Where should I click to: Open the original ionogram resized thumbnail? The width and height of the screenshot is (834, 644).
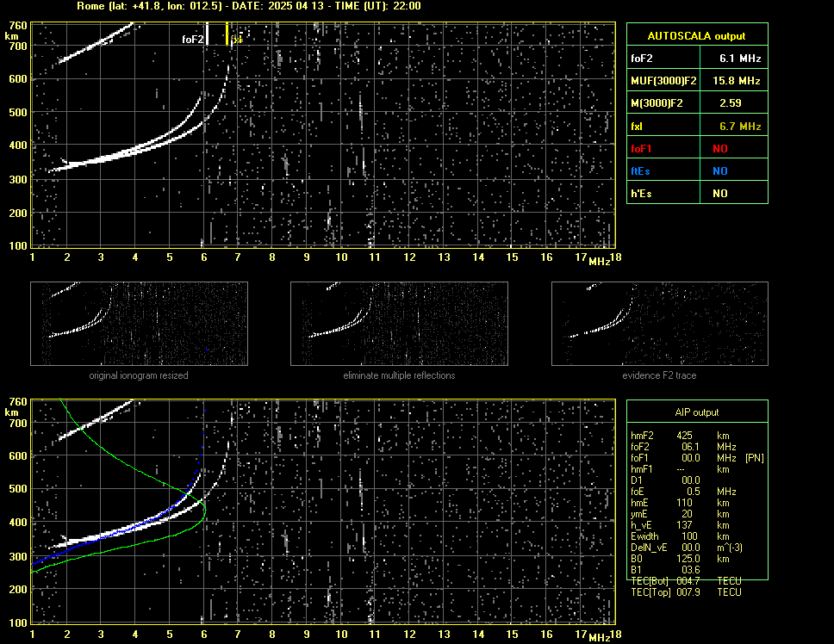coord(139,324)
